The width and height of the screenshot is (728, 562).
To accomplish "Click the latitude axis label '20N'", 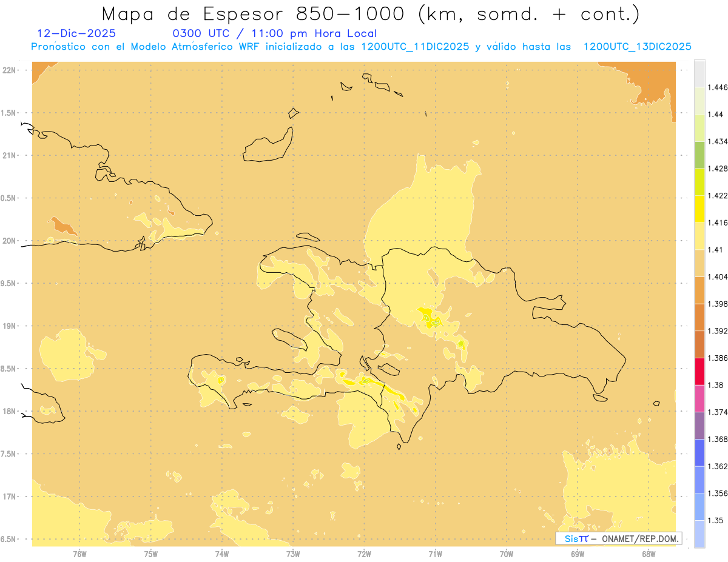I will [9, 241].
